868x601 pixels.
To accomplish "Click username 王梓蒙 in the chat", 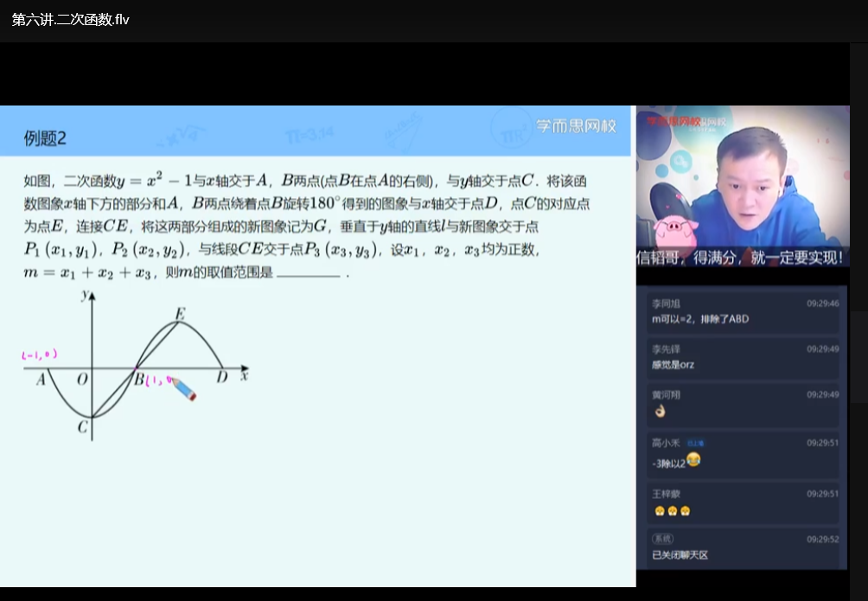I will pyautogui.click(x=666, y=494).
